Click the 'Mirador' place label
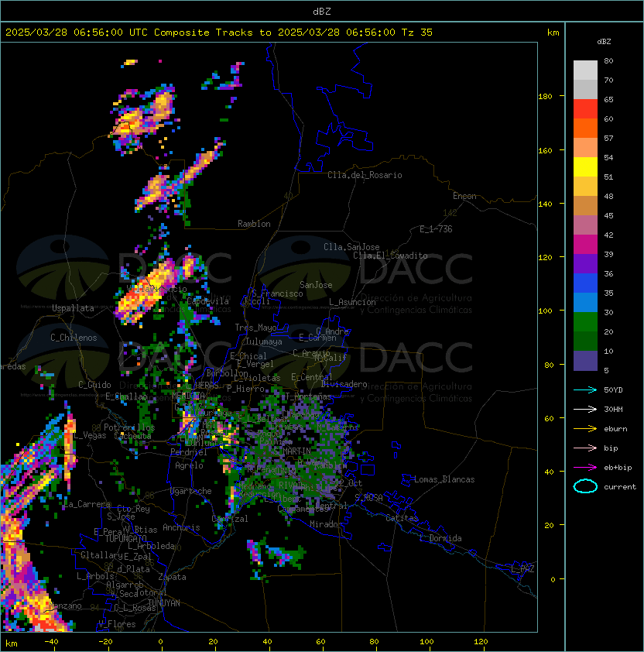 click(326, 524)
